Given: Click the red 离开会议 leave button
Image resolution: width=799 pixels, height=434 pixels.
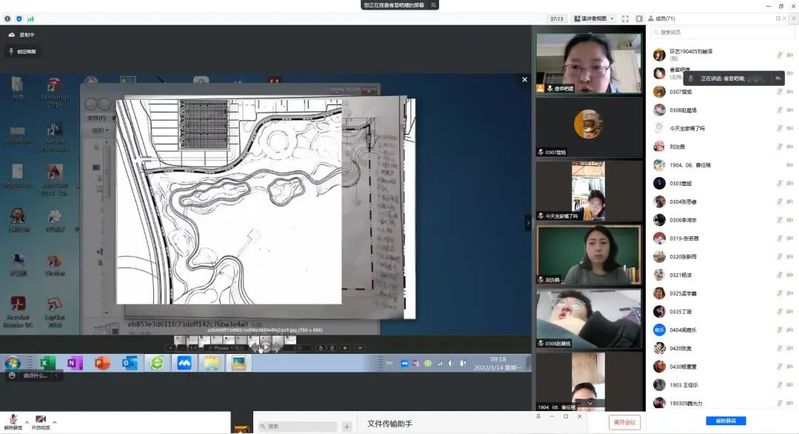Looking at the screenshot, I should tap(623, 423).
